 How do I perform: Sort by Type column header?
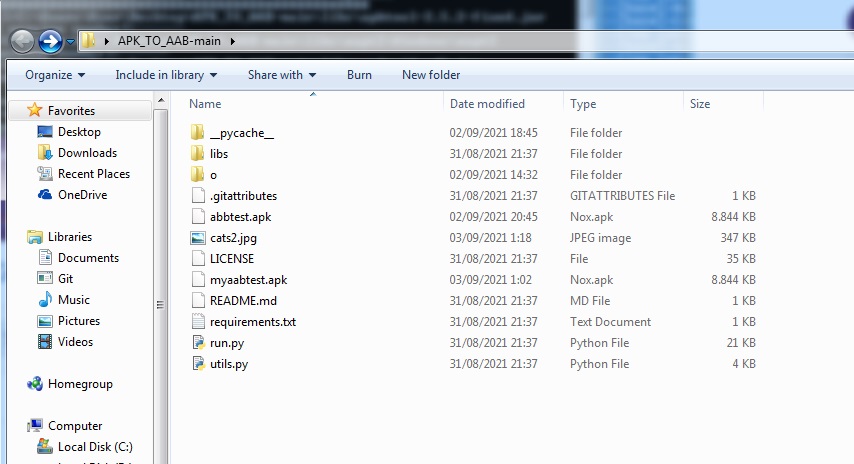click(x=583, y=103)
